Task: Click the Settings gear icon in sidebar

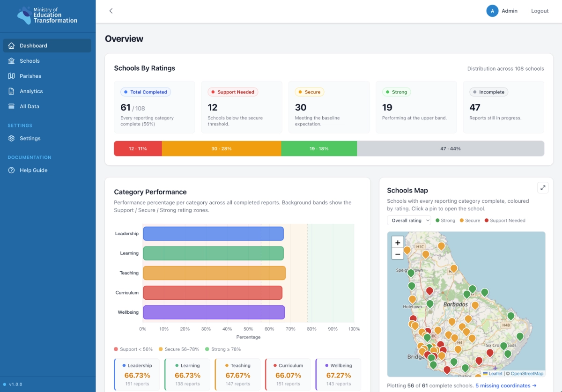Action: click(x=11, y=138)
